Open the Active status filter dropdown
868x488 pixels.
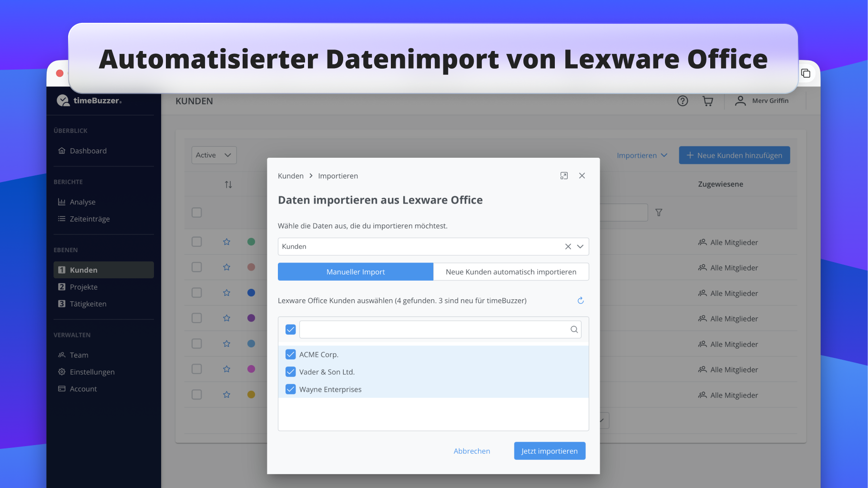point(214,155)
